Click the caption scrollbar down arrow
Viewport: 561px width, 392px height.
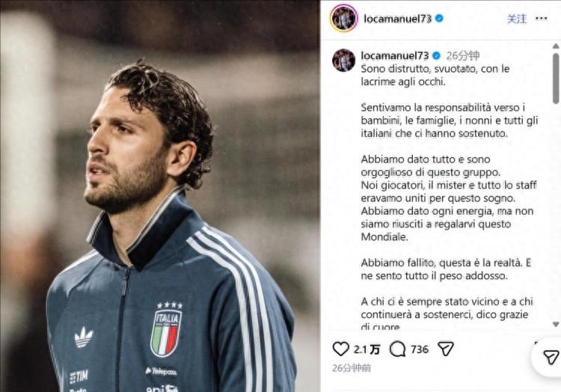[556, 324]
